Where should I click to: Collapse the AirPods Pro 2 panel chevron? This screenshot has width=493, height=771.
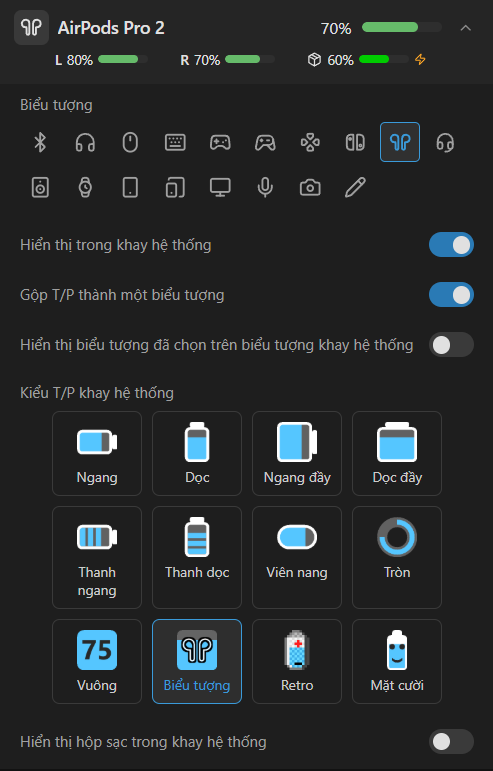pos(465,28)
